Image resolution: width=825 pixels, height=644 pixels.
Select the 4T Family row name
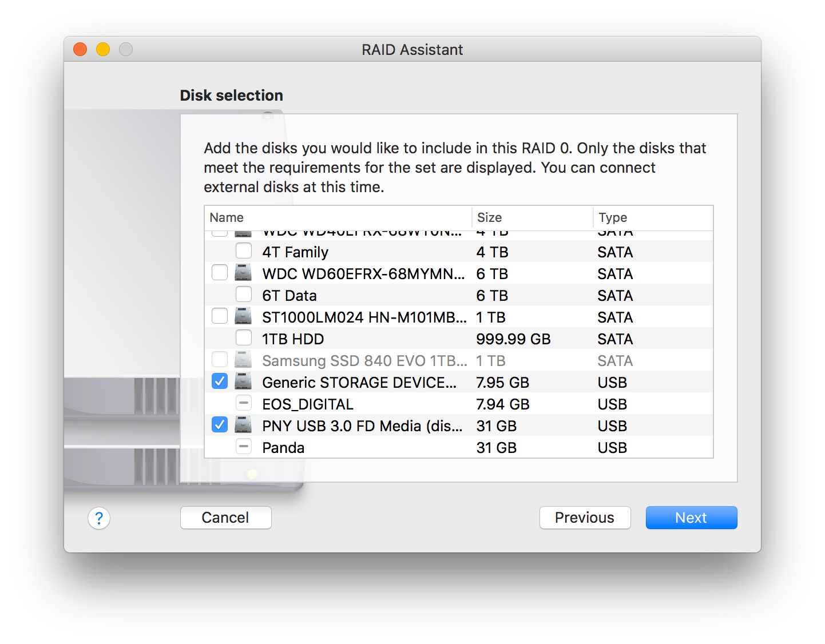(x=295, y=252)
